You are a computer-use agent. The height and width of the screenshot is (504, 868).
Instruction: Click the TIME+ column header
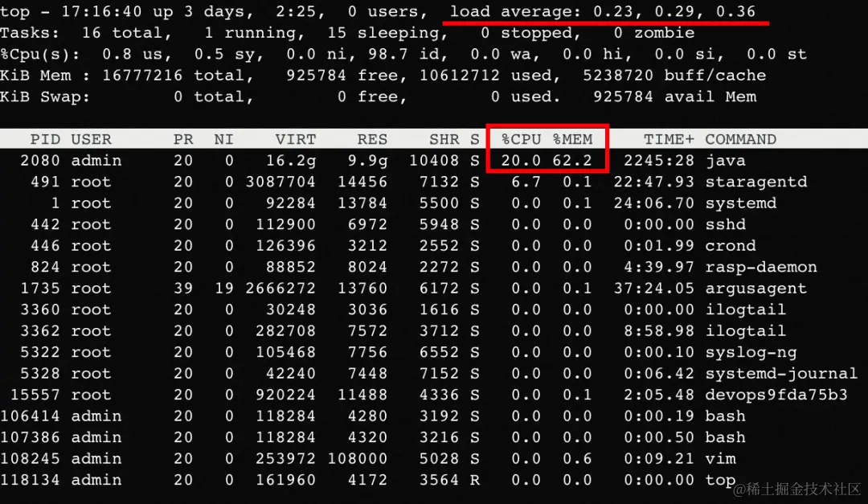coord(669,139)
